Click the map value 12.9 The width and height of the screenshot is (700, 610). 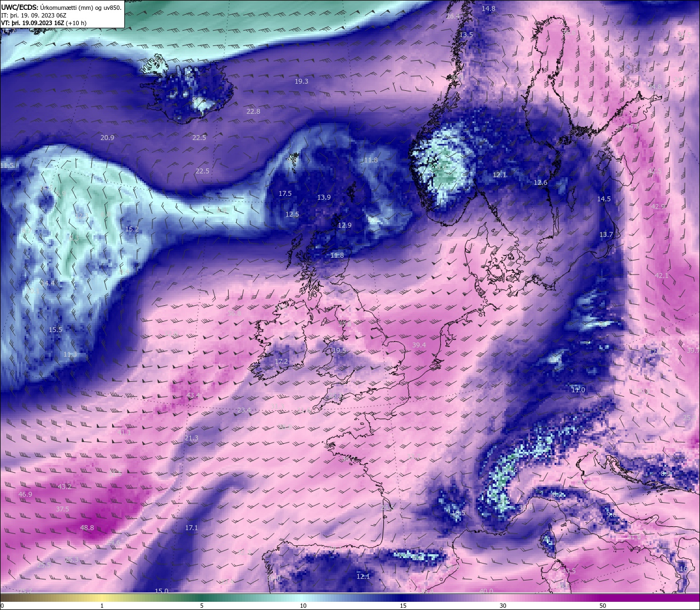(x=345, y=225)
